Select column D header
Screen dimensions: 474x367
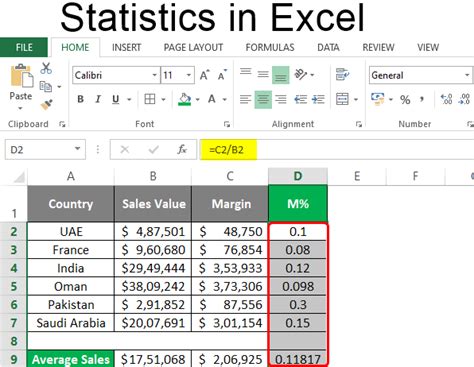(x=298, y=176)
